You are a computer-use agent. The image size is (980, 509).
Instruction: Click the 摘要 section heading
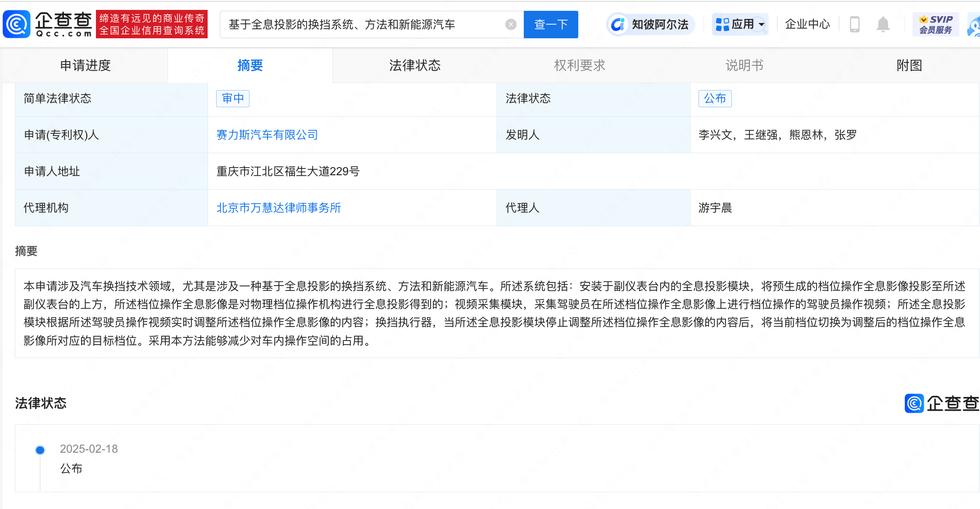pos(26,251)
